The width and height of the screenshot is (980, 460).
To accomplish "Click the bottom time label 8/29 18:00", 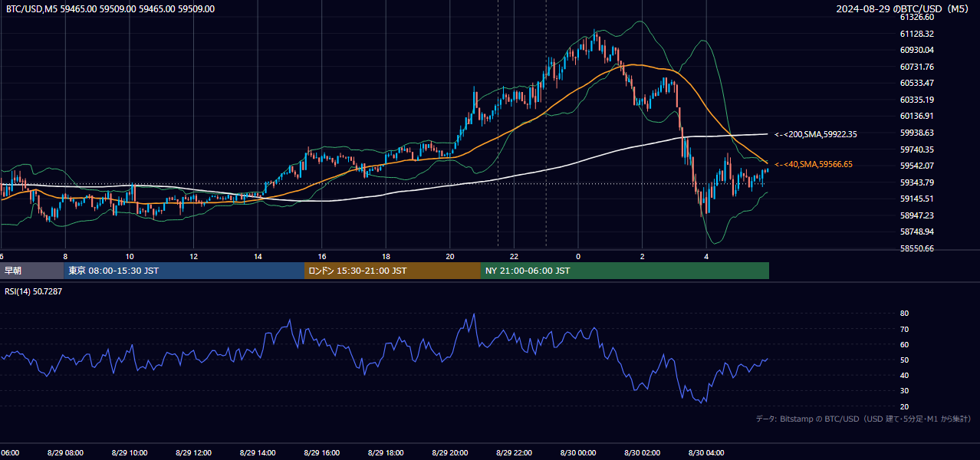I will pyautogui.click(x=386, y=453).
